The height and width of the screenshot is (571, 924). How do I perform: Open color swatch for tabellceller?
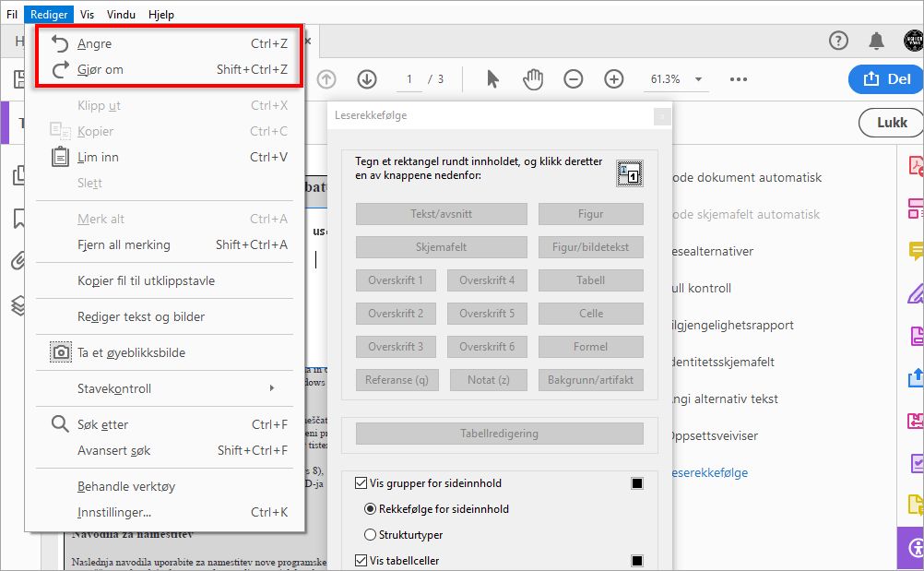(x=637, y=561)
